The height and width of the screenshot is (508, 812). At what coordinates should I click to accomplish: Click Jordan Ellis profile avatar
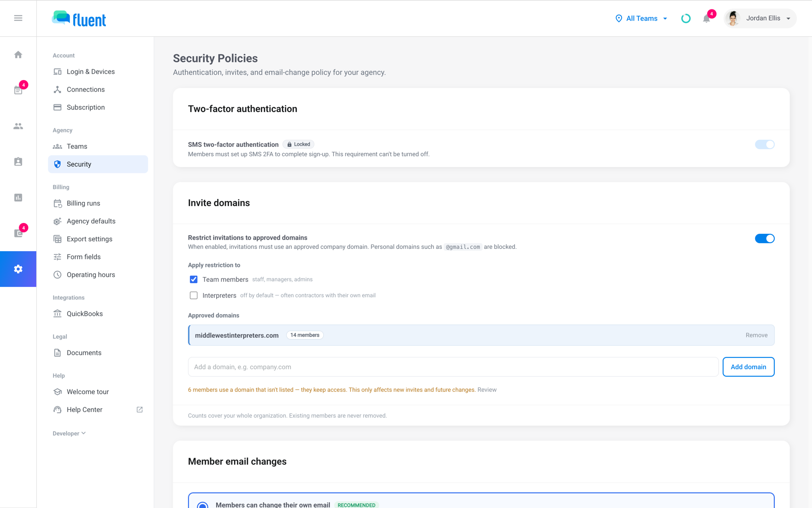point(733,18)
